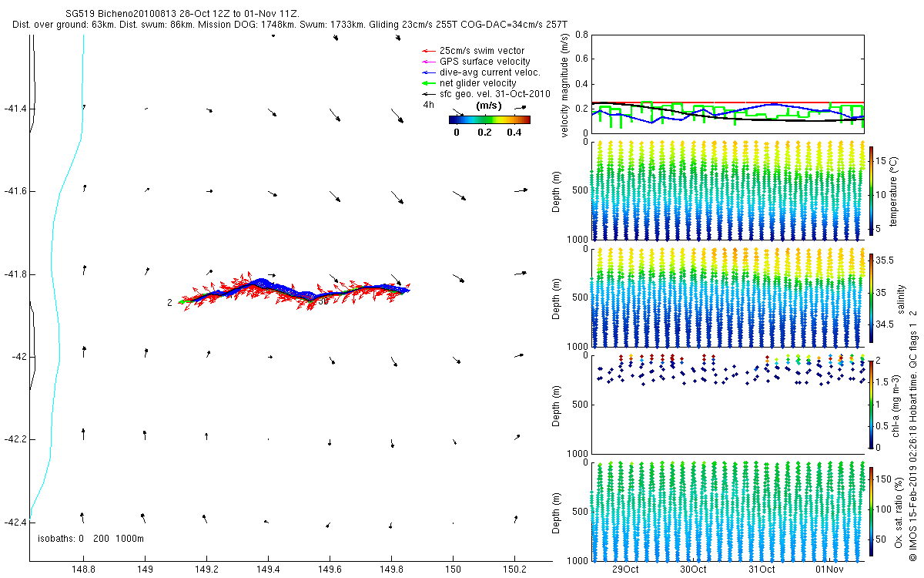
Task: Click the '0.8' tick on the velocity magnitude axis
Action: 581,35
